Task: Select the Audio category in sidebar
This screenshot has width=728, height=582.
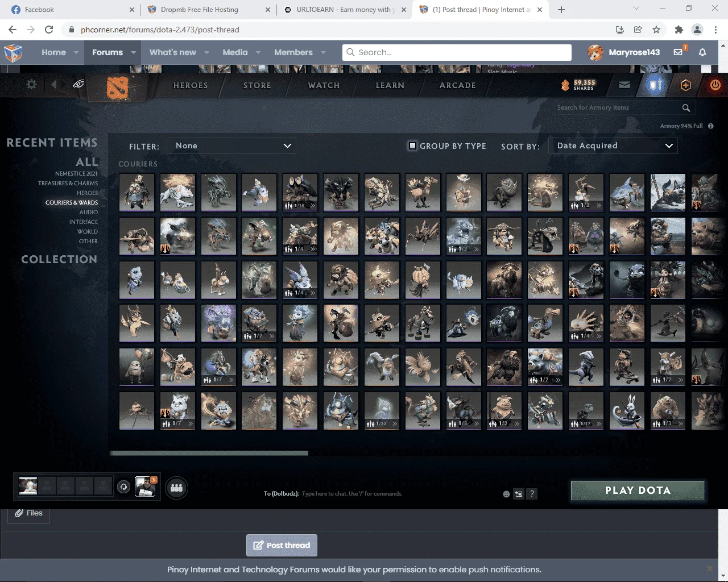Action: click(89, 212)
